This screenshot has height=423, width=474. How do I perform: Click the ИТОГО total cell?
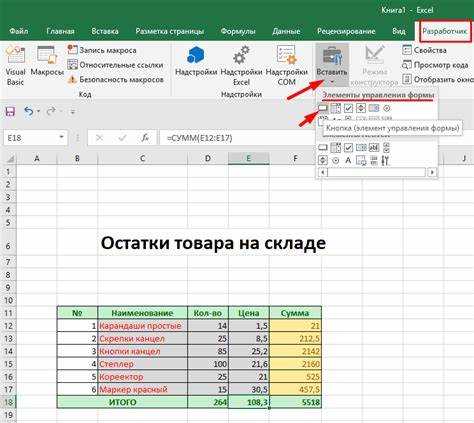(122, 402)
